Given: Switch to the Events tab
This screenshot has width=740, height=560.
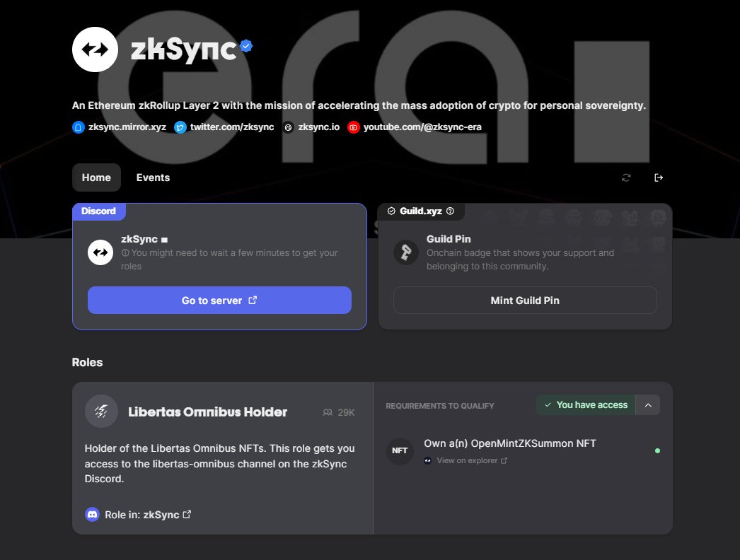Looking at the screenshot, I should click(x=153, y=177).
